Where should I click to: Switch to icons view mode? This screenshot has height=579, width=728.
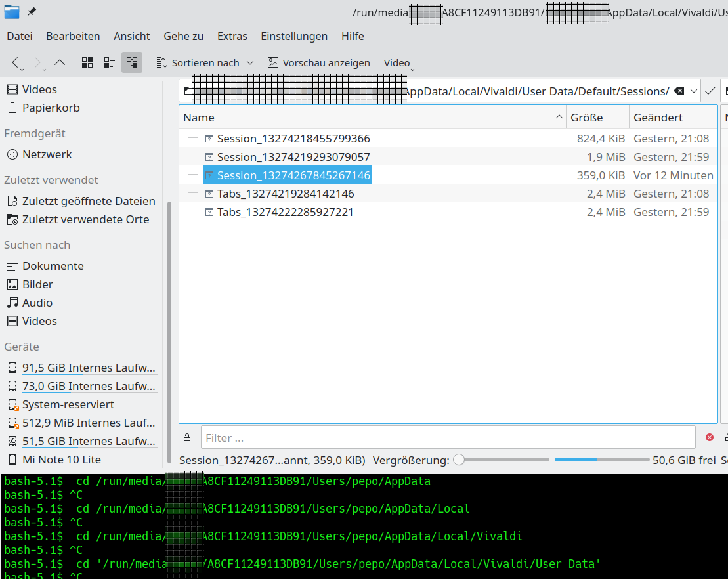pyautogui.click(x=87, y=62)
